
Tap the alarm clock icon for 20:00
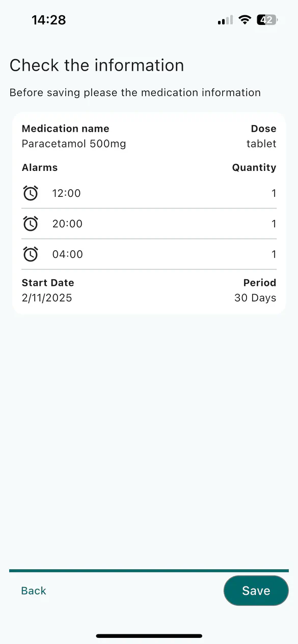31,224
